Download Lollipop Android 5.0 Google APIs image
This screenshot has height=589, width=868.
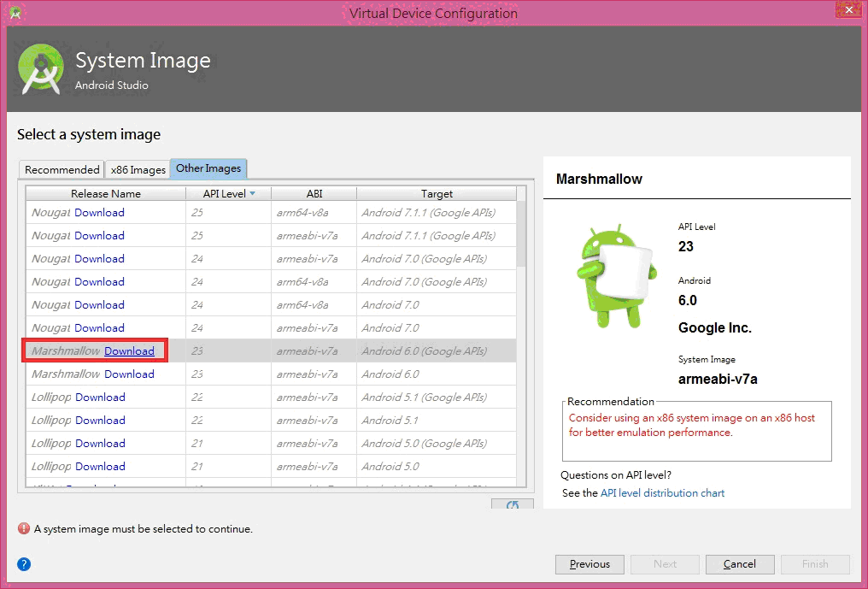click(100, 444)
